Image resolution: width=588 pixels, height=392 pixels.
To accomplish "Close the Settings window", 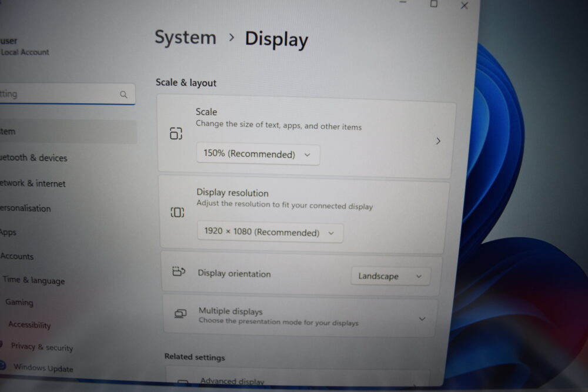I will pos(465,5).
